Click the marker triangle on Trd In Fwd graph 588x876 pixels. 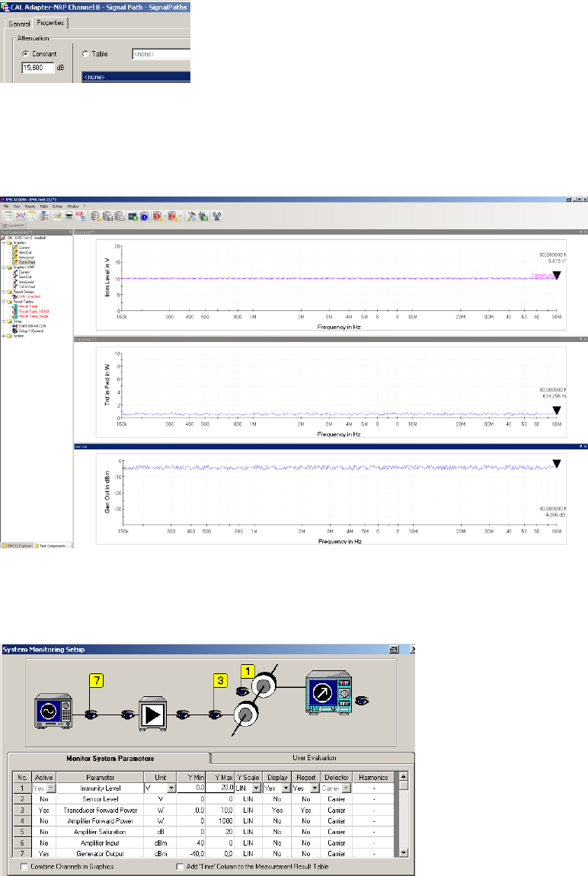click(556, 410)
